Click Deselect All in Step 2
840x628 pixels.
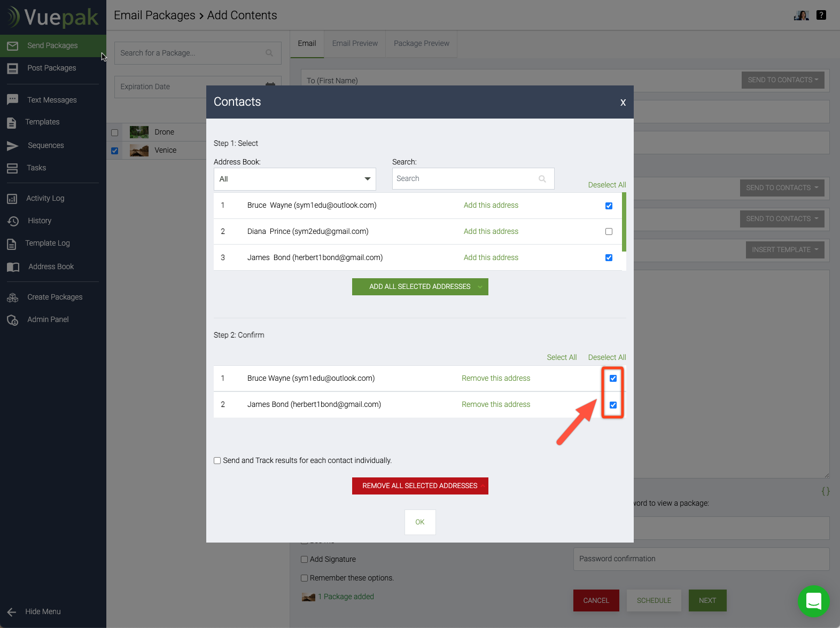point(607,357)
